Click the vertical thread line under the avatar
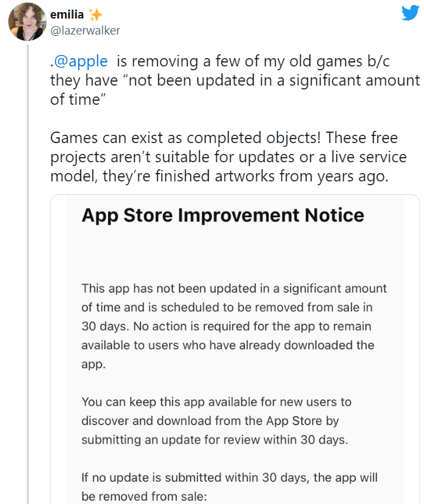 [x=27, y=256]
